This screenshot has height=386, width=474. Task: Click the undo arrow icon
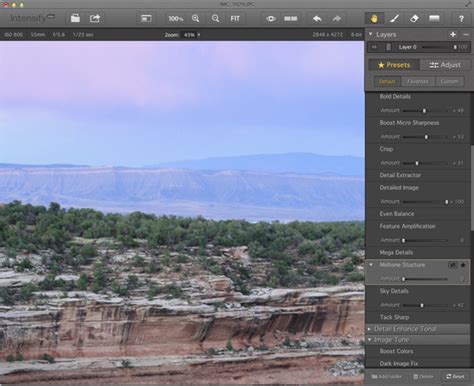point(317,19)
